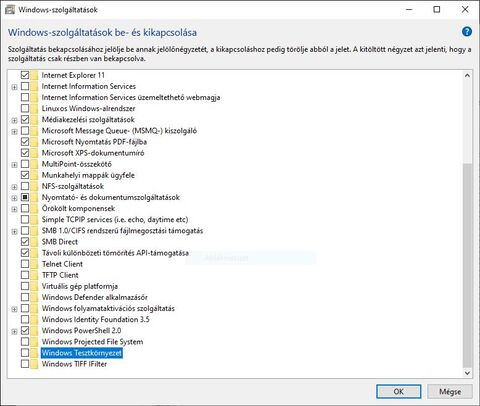
Task: Enable Telnet Client checkbox
Action: (x=25, y=264)
